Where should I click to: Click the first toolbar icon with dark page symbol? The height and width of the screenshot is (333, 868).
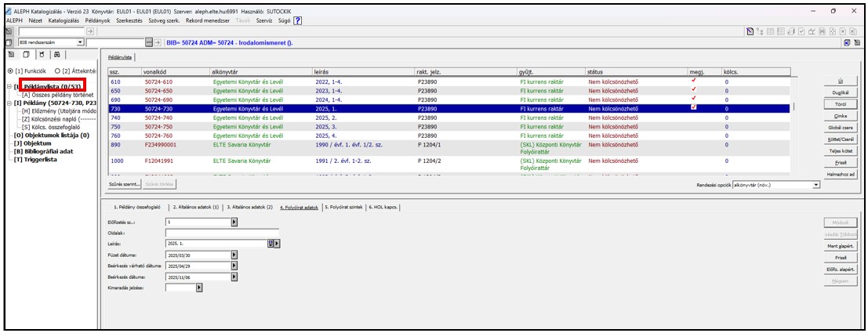(750, 32)
